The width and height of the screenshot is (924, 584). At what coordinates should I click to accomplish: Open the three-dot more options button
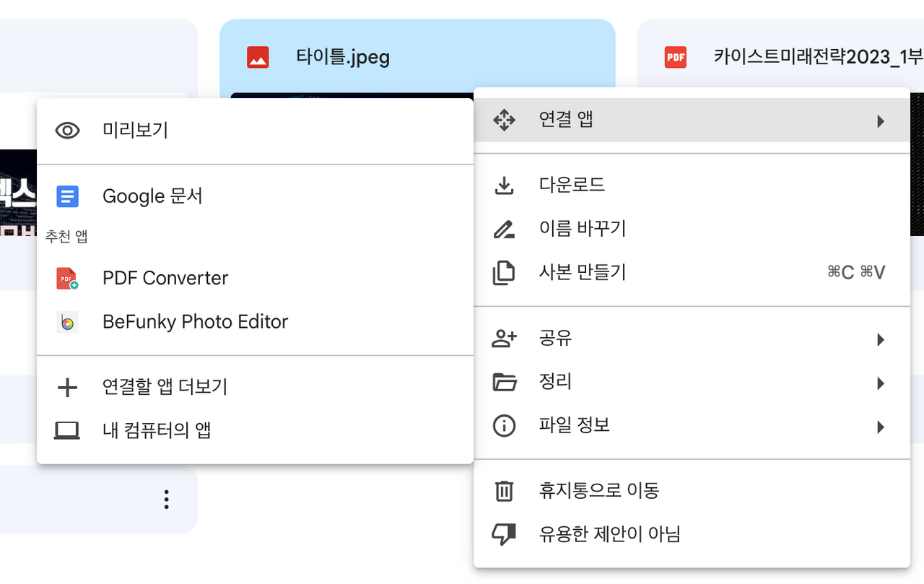(166, 500)
